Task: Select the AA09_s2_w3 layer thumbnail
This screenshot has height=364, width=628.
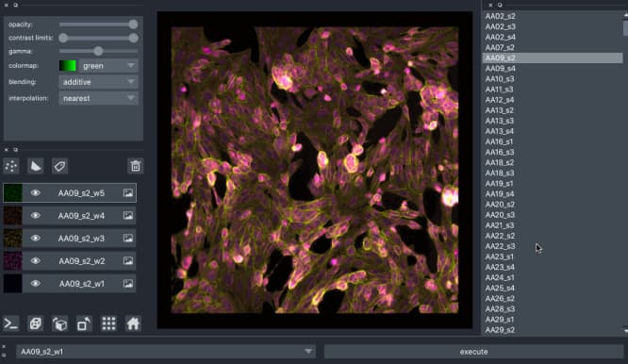Action: [13, 239]
